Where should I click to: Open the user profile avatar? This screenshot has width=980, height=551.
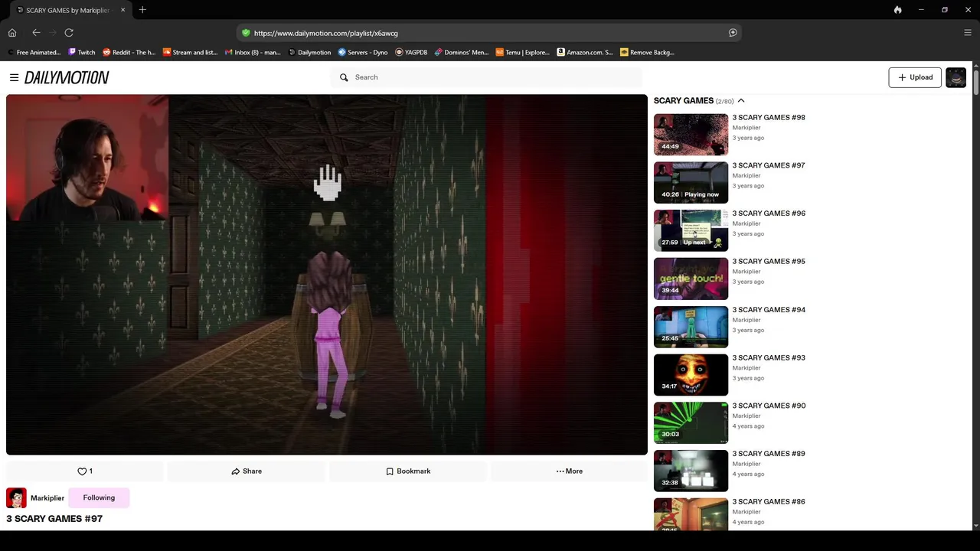[955, 77]
